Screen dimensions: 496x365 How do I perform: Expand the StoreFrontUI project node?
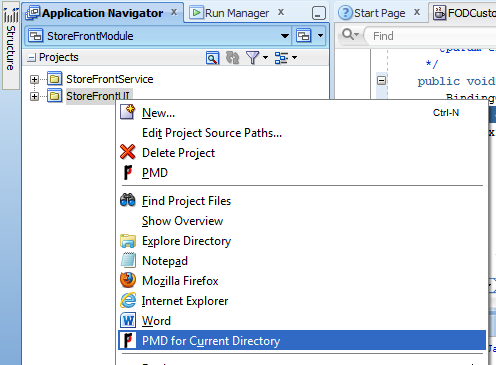pyautogui.click(x=34, y=96)
